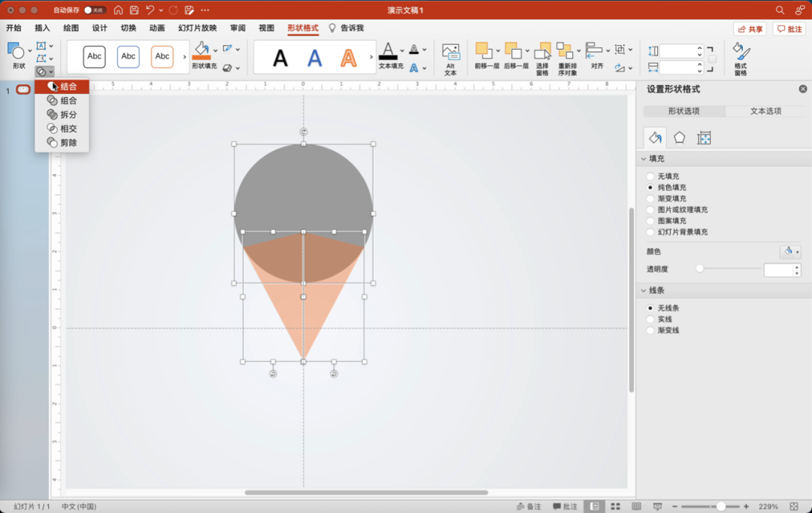Viewport: 812px width, 513px height.
Task: Open the Bring Forward dropdown arrow
Action: [498, 51]
